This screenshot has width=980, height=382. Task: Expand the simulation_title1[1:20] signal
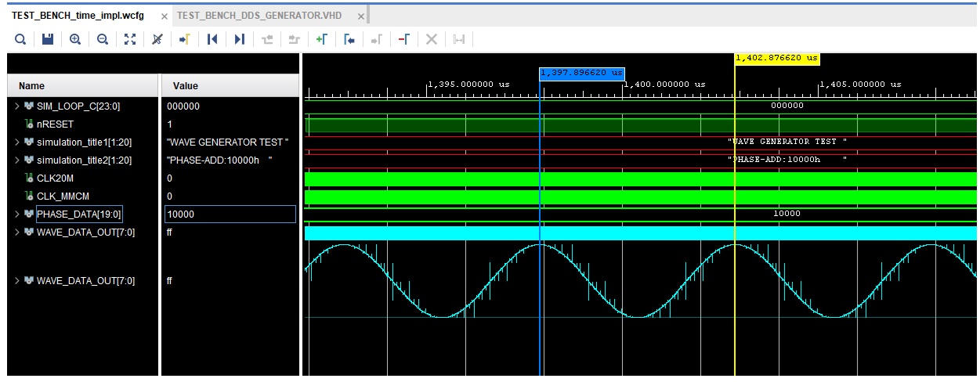pyautogui.click(x=17, y=142)
